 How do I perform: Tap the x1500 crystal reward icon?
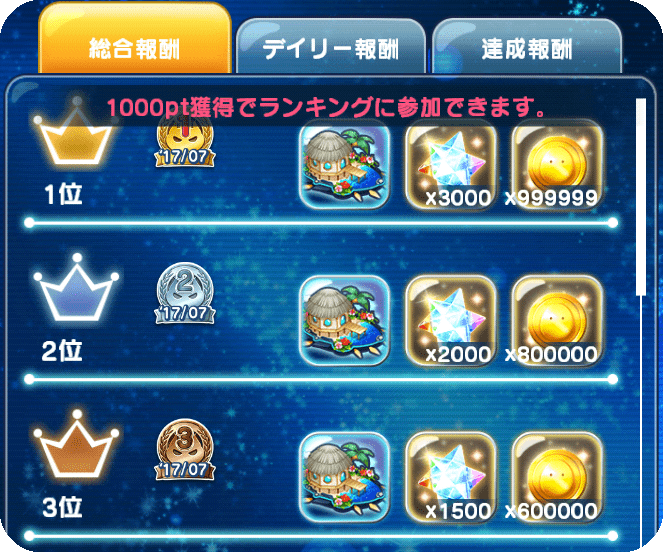pos(451,477)
